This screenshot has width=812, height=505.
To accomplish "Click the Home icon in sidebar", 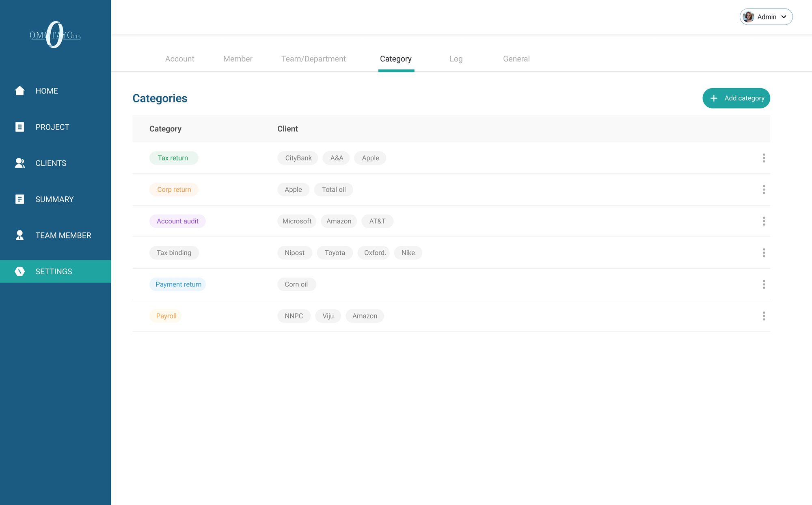I will coord(19,91).
